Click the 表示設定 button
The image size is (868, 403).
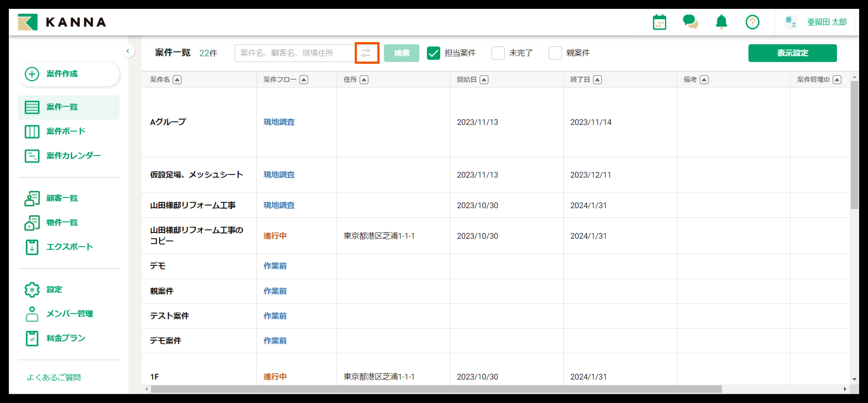click(x=792, y=53)
